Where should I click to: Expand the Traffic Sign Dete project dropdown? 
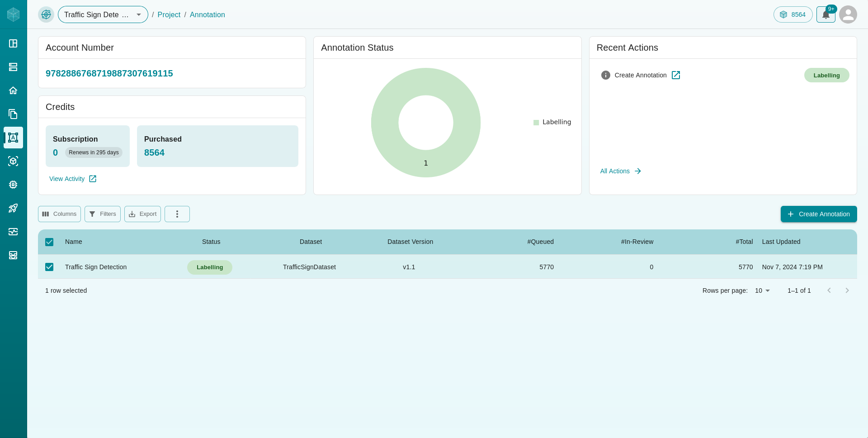[103, 14]
